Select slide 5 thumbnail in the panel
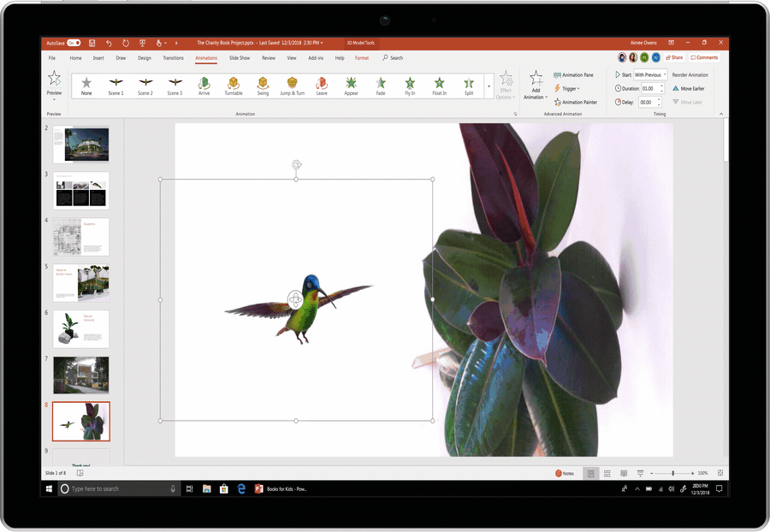 [x=80, y=282]
